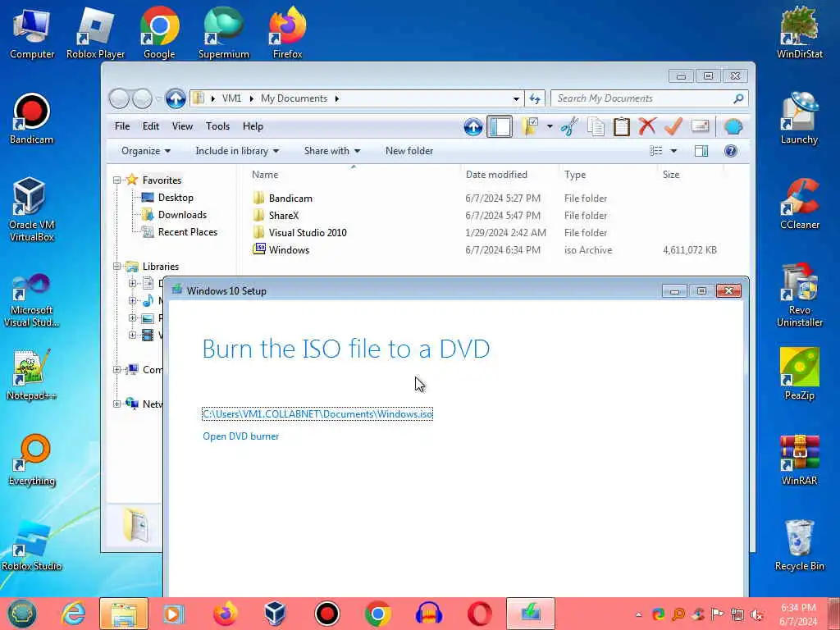Click the magnifying glass search icon

[739, 98]
